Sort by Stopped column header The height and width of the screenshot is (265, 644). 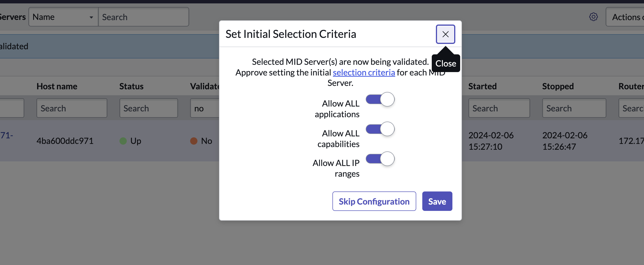(x=558, y=86)
